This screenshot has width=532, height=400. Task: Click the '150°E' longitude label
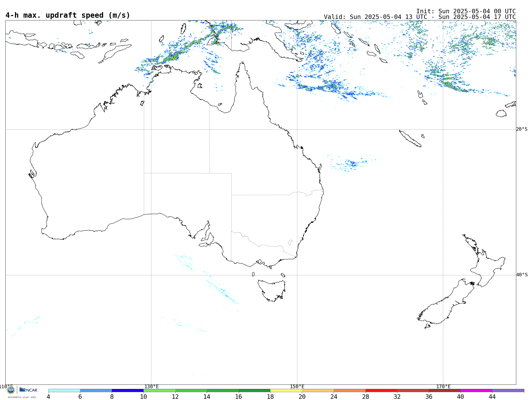pos(297,387)
